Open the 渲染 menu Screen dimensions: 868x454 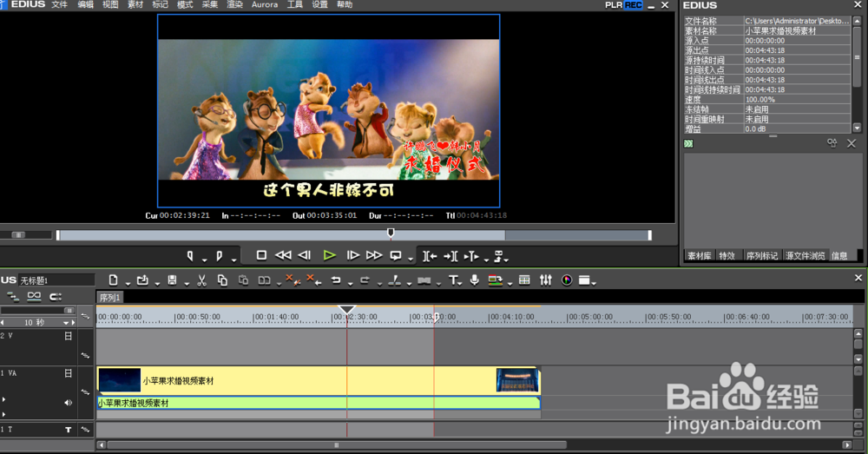(234, 4)
